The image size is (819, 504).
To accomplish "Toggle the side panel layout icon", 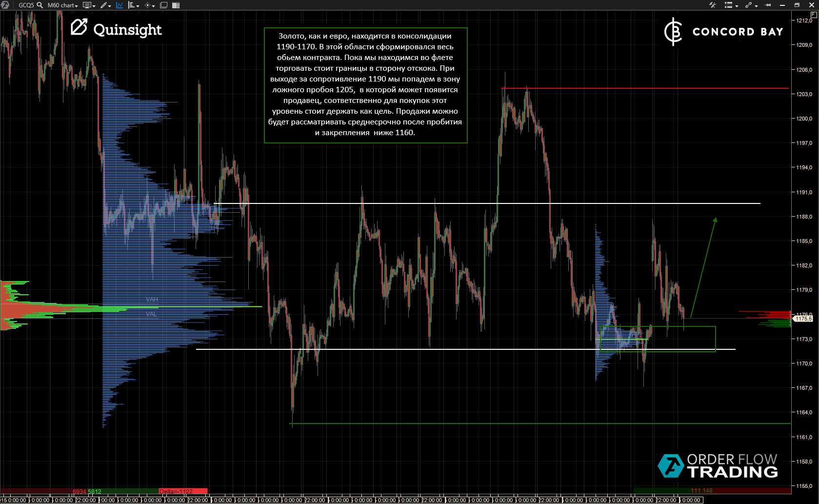I will click(176, 5).
